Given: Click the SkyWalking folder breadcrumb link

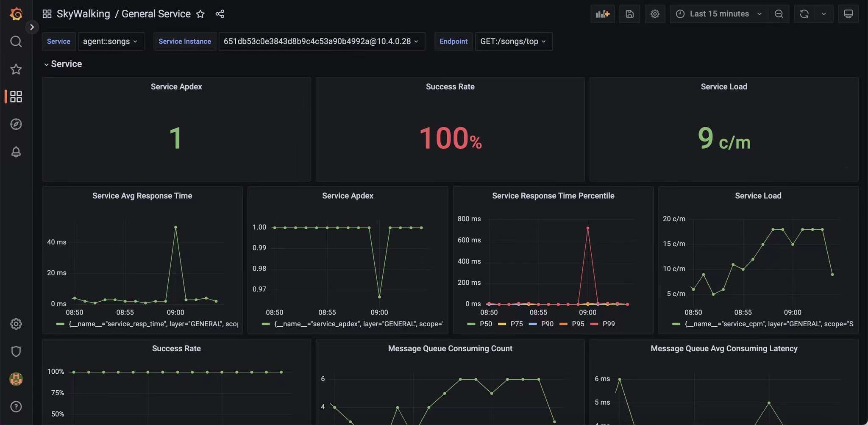Looking at the screenshot, I should [x=83, y=14].
